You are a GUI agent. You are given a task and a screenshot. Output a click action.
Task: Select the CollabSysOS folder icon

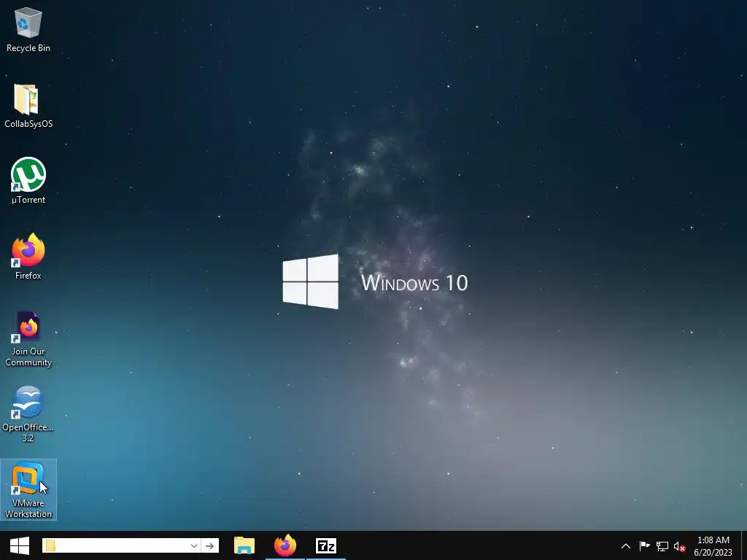pos(28,106)
